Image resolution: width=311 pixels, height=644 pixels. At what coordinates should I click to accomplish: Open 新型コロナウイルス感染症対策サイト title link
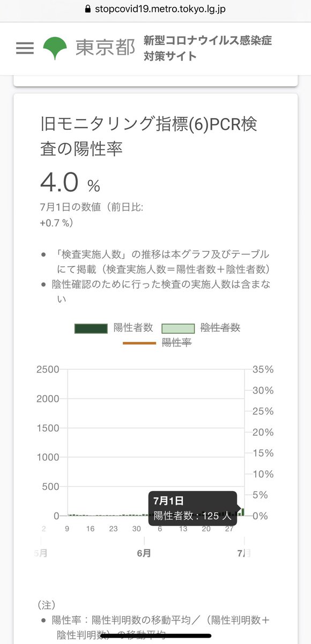tap(207, 48)
